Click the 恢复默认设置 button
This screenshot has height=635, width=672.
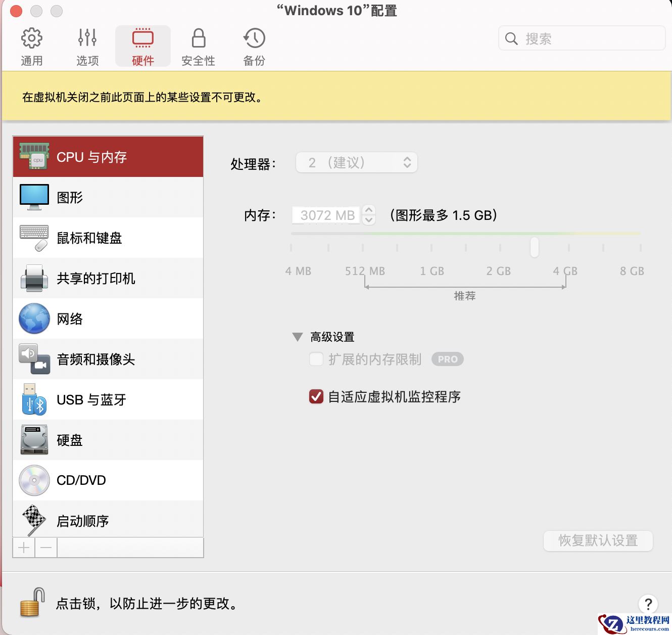point(598,540)
